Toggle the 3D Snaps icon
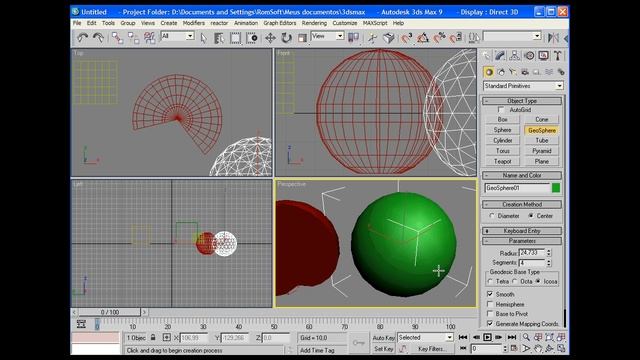 pos(406,38)
